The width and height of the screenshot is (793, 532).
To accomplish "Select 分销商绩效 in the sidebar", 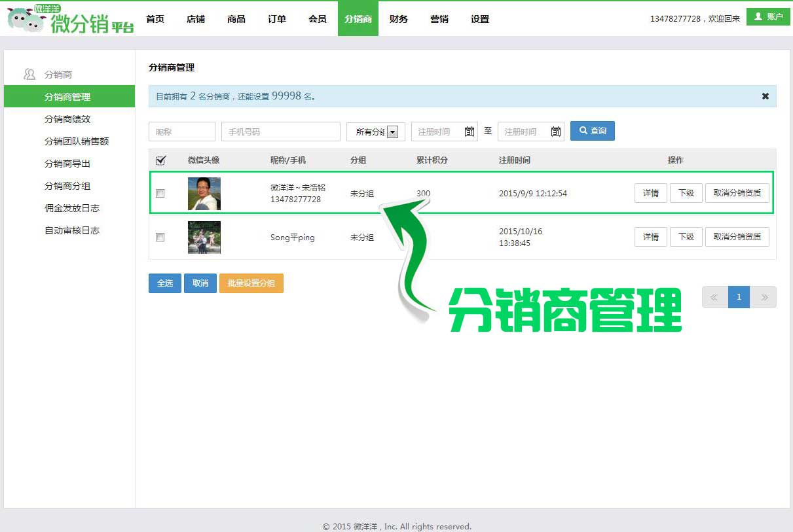I will point(67,119).
